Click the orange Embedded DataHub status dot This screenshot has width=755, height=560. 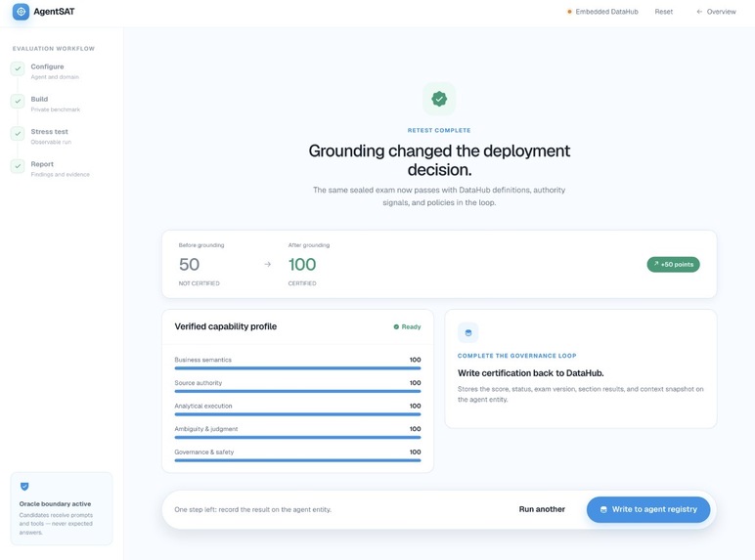(x=569, y=12)
